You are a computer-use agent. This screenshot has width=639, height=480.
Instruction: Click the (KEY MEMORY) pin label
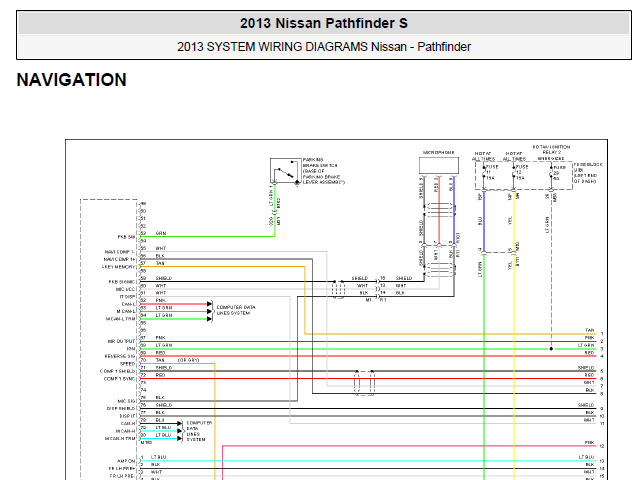click(119, 267)
